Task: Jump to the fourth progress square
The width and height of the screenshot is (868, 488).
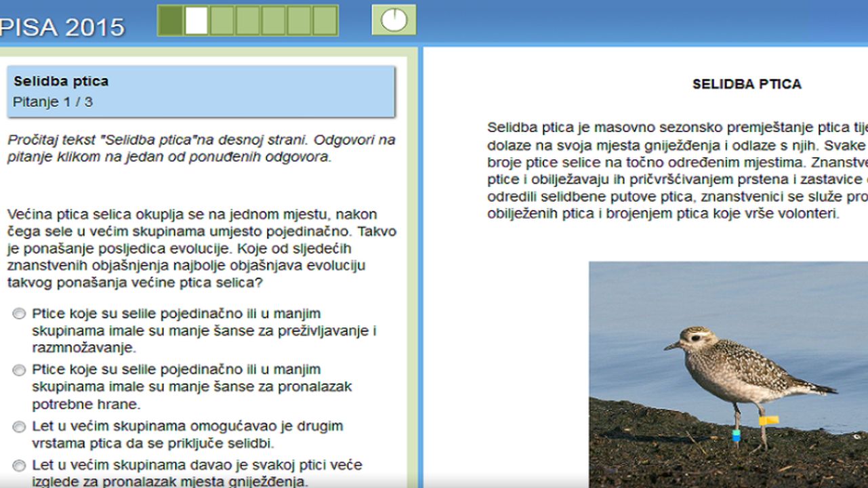Action: click(x=248, y=20)
